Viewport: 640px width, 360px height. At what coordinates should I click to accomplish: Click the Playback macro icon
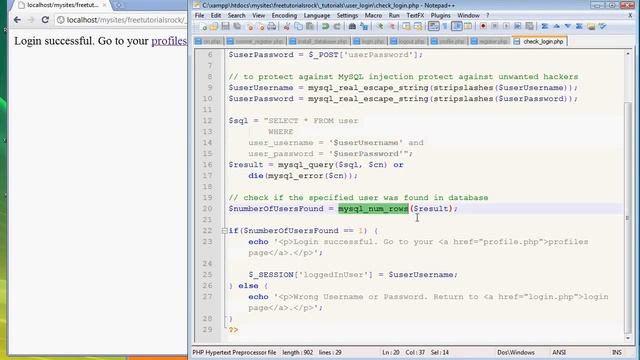pyautogui.click(x=506, y=26)
